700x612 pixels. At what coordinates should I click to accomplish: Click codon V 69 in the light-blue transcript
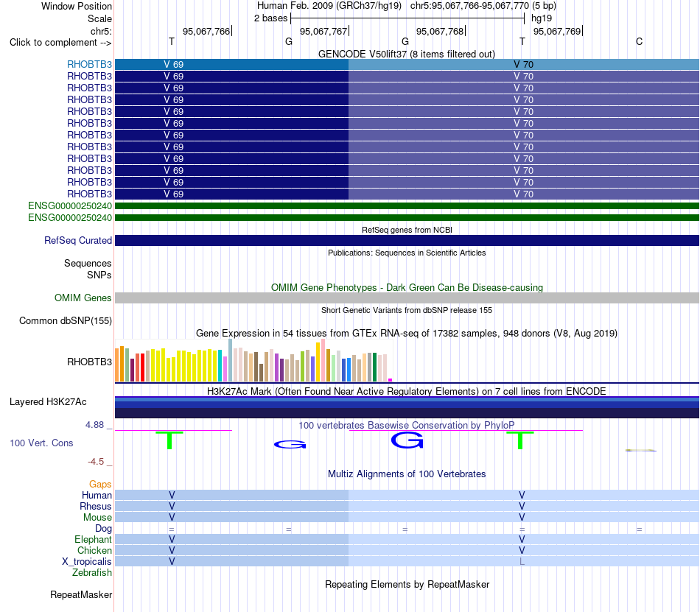tap(173, 64)
